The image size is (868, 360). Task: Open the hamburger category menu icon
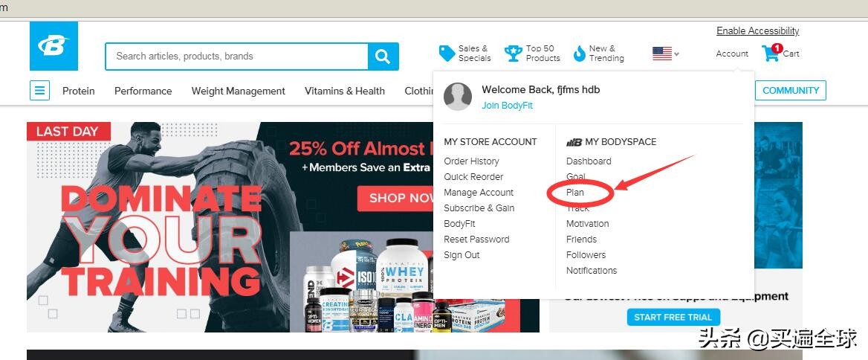click(x=40, y=90)
